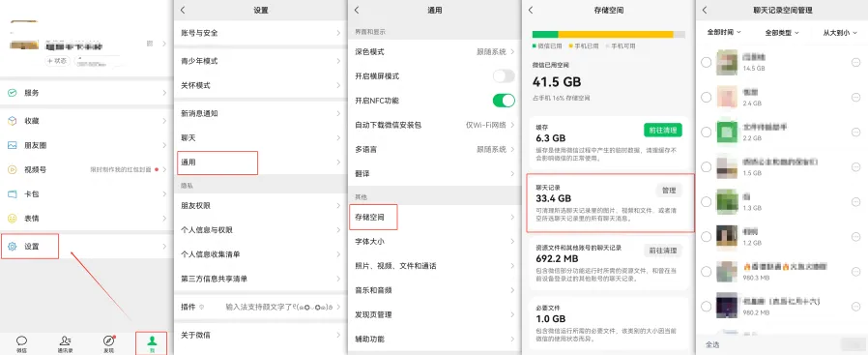
Task: Open 账号与安全 in Settings
Action: click(x=261, y=33)
